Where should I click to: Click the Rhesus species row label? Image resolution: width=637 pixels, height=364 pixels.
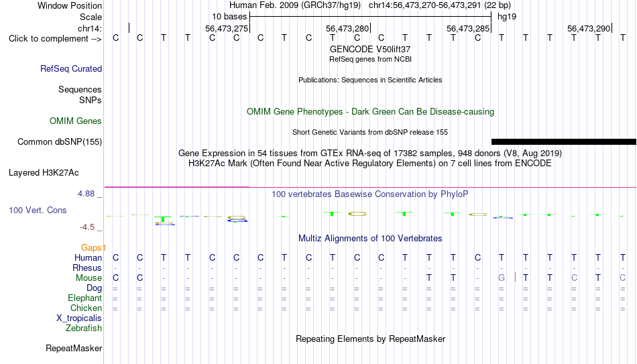click(87, 268)
